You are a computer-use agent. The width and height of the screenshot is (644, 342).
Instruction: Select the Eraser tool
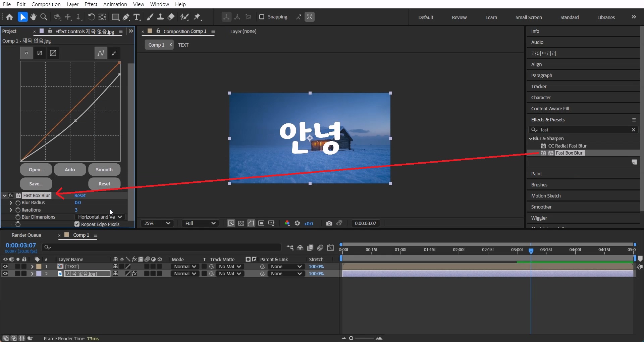pyautogui.click(x=171, y=17)
